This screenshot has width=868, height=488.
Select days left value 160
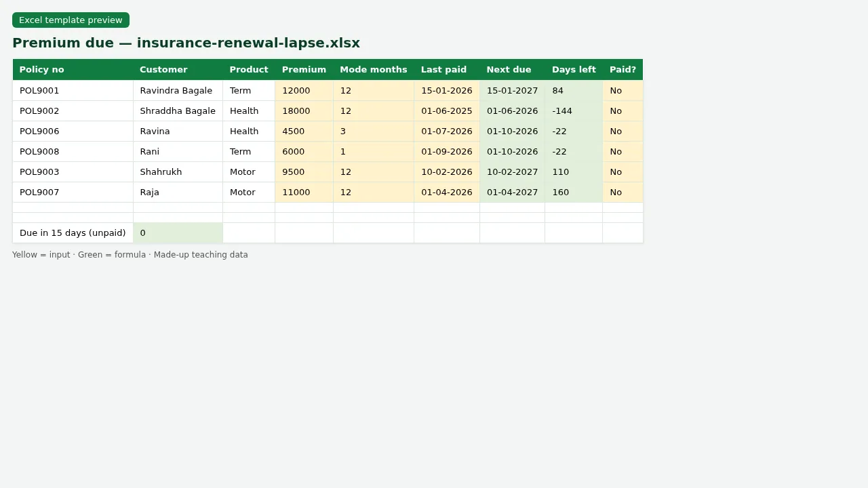(574, 192)
